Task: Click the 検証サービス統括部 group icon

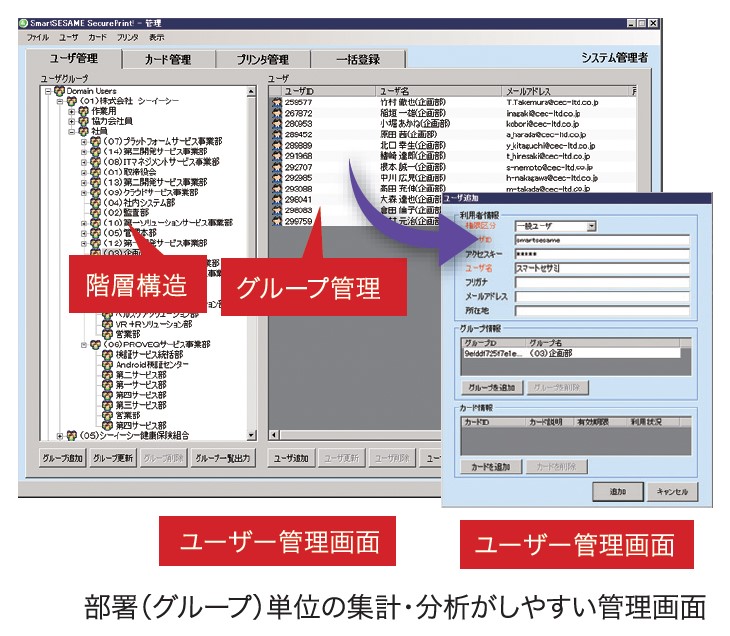Action: point(108,355)
